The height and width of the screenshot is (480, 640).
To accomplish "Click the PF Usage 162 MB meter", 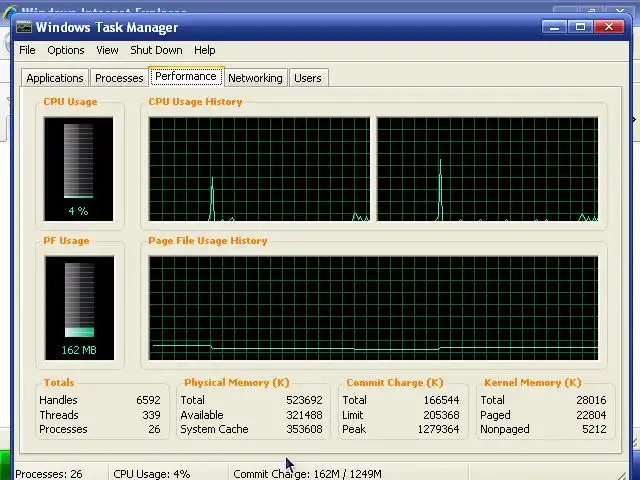I will pos(79,308).
